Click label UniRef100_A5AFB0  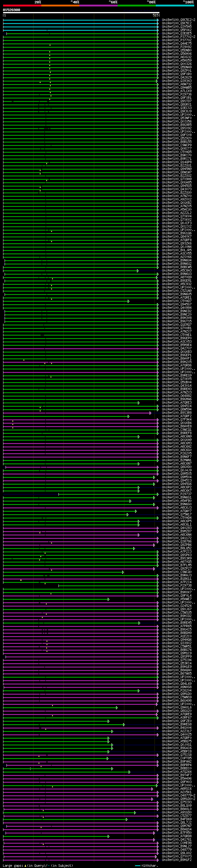[x=177, y=501]
